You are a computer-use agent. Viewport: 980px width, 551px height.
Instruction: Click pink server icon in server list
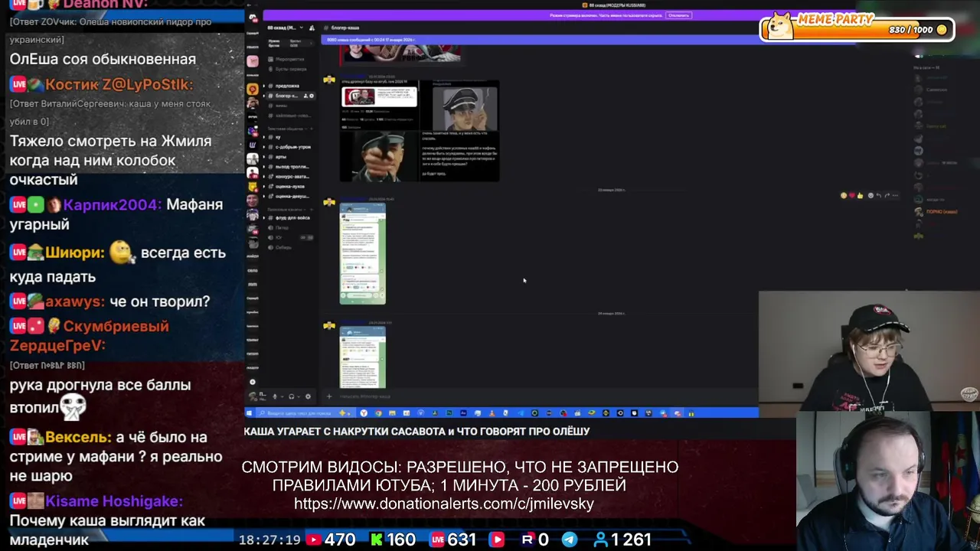pos(253,61)
